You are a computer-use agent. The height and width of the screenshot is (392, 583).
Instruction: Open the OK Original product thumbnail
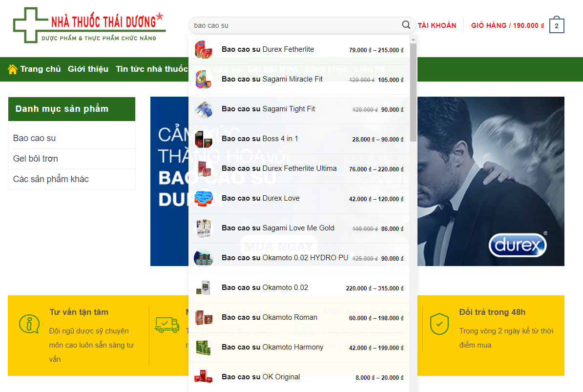coord(204,377)
